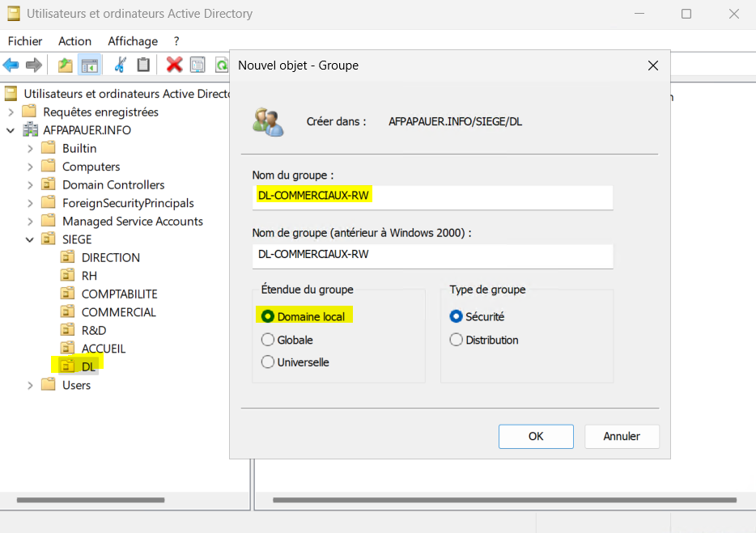756x533 pixels.
Task: Click the Nom du groupe text field
Action: coord(432,196)
